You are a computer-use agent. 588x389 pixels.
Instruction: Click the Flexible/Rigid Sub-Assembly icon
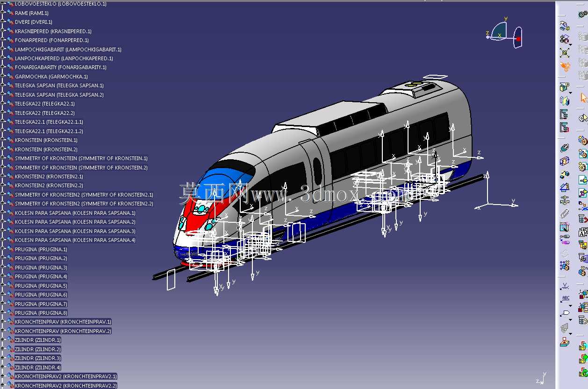point(565,240)
